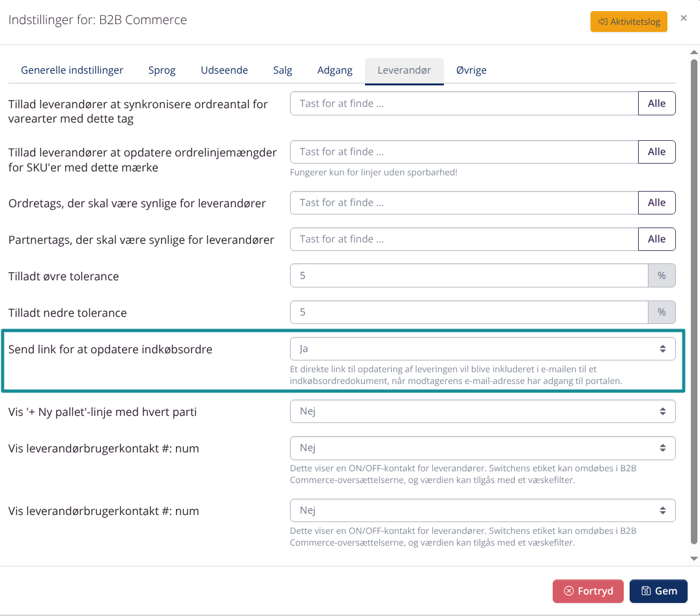This screenshot has height=616, width=700.
Task: Select the Salg tab
Action: [x=283, y=70]
